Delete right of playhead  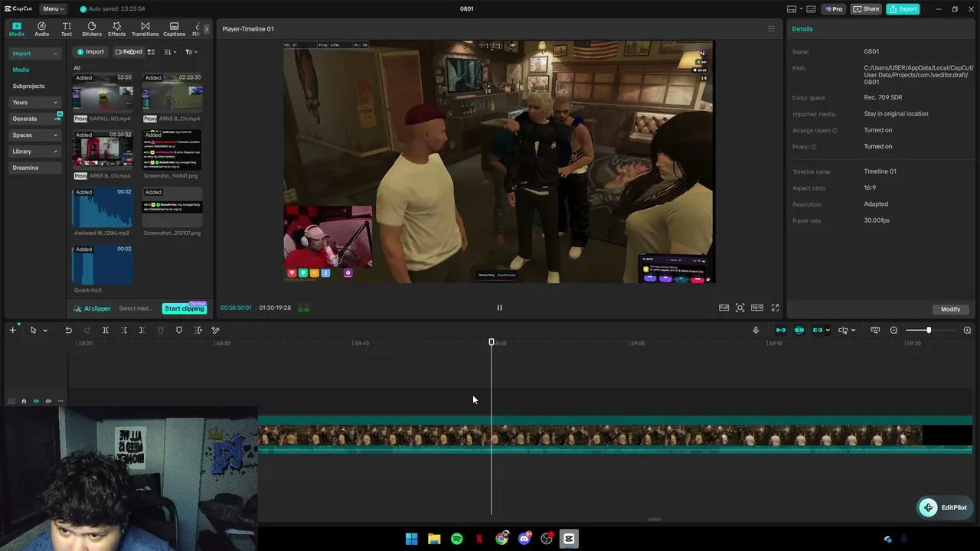(142, 330)
